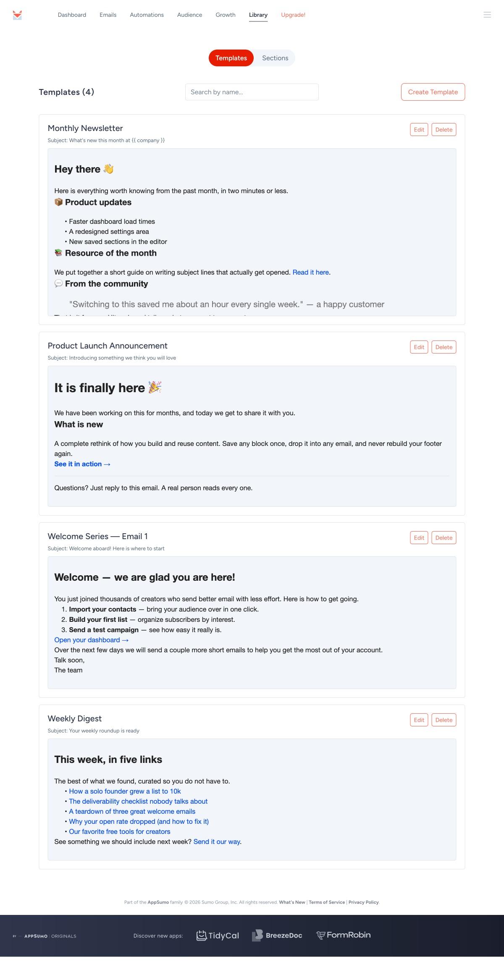Open the Automations menu item

pos(147,15)
